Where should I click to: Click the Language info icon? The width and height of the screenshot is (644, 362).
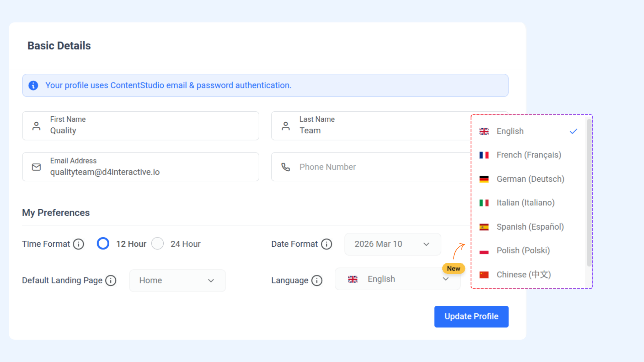(x=317, y=280)
